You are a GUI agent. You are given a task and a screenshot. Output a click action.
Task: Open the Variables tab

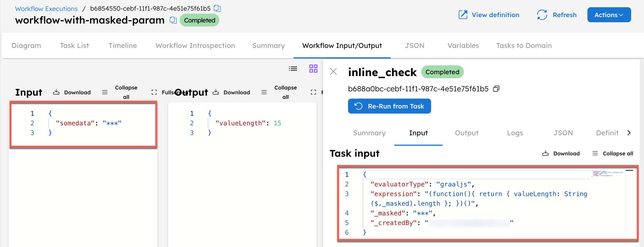click(x=463, y=46)
